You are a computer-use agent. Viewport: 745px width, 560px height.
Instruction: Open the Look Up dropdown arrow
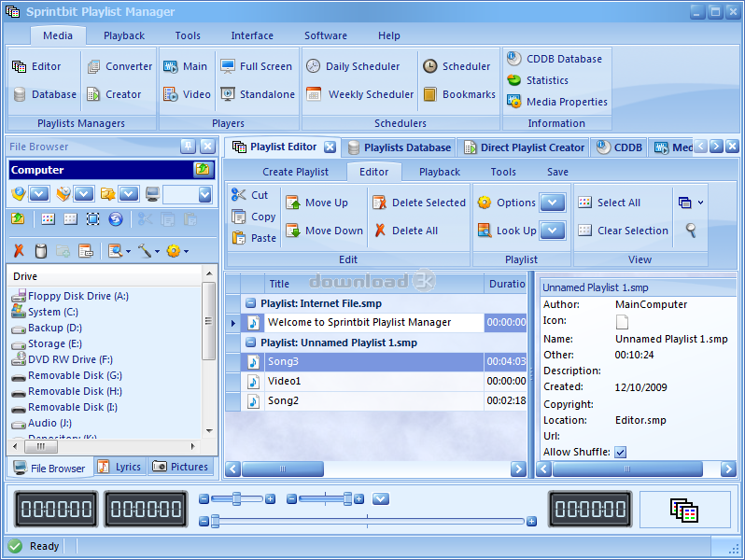[x=552, y=231]
